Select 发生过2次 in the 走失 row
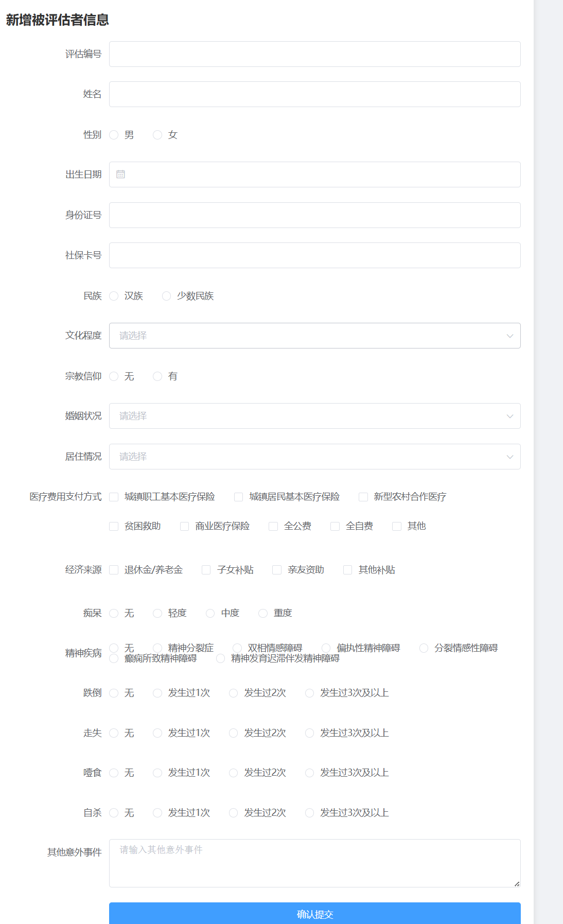 click(x=233, y=733)
